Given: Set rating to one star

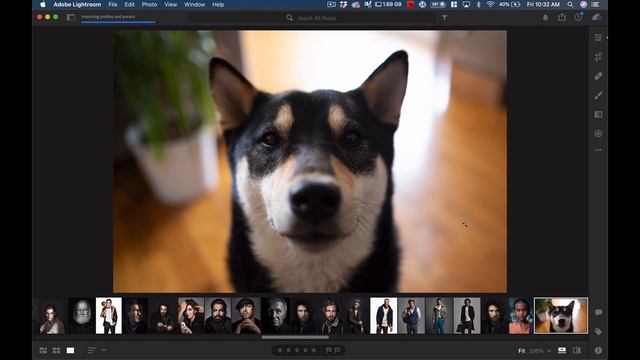Looking at the screenshot, I should point(280,350).
